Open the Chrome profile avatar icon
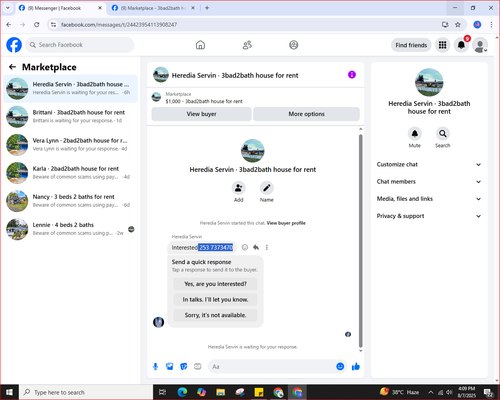Image resolution: width=500 pixels, height=400 pixels. click(477, 25)
